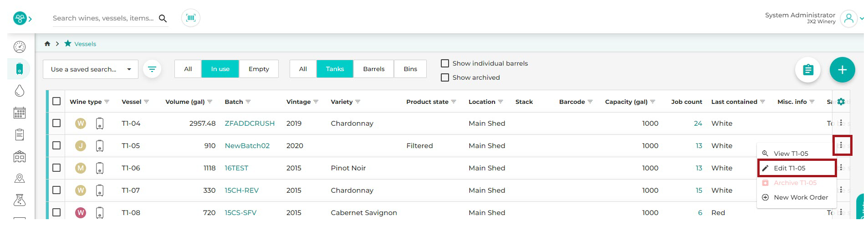This screenshot has width=868, height=226.
Task: Select the T1-04 row checkbox
Action: [56, 123]
